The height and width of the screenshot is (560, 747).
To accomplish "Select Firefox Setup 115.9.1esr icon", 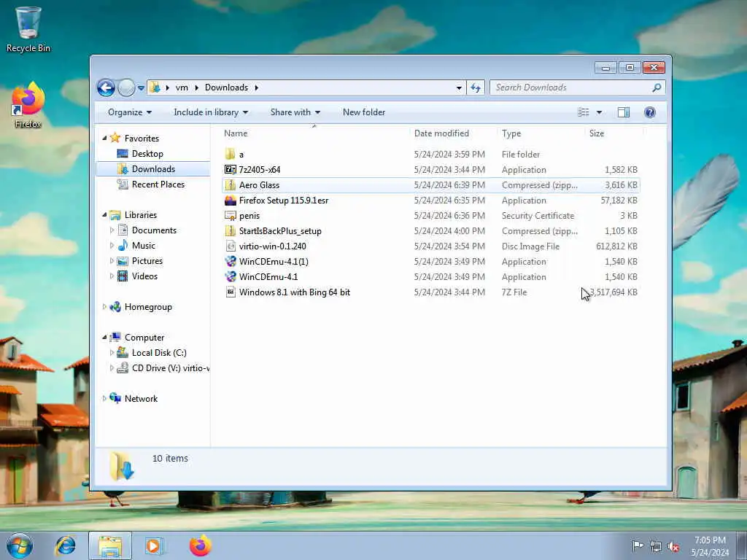I will (230, 201).
